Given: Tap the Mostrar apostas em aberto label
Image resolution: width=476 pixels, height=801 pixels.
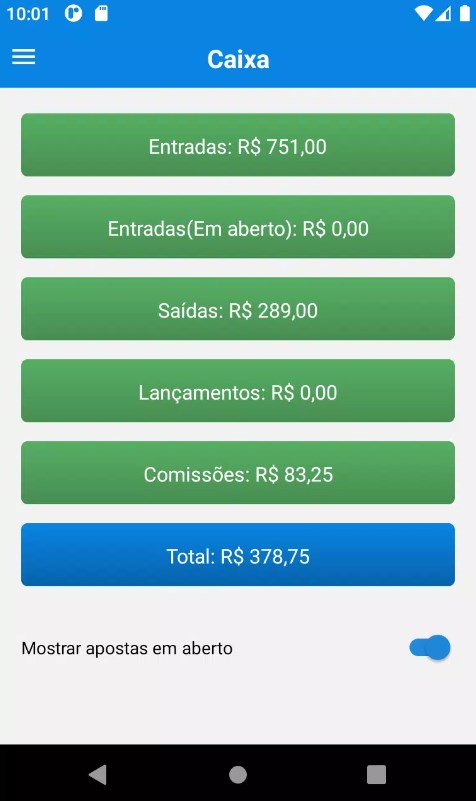Looking at the screenshot, I should pos(127,648).
